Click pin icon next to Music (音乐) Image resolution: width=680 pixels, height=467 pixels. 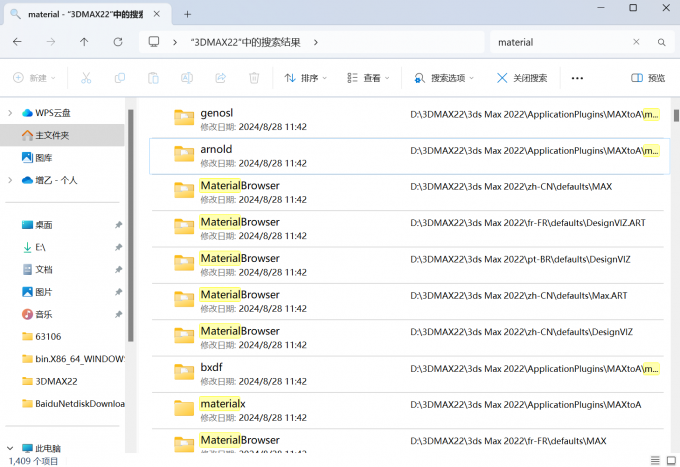tap(118, 314)
